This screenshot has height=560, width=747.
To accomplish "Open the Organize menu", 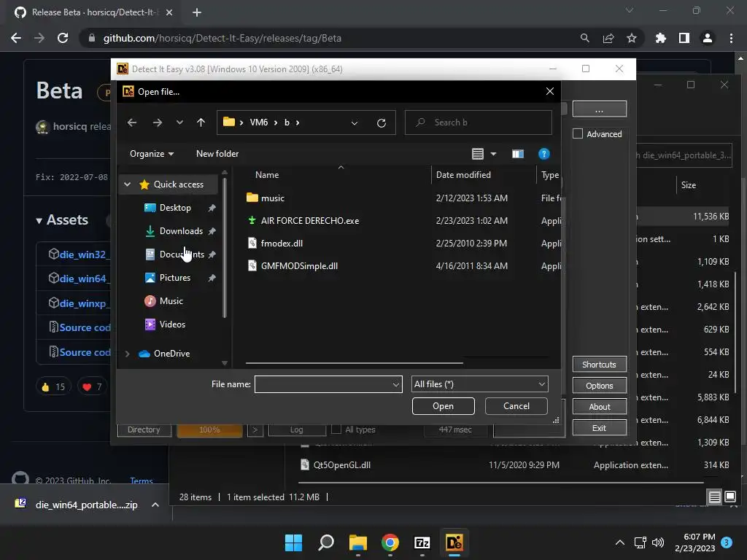I will [152, 154].
